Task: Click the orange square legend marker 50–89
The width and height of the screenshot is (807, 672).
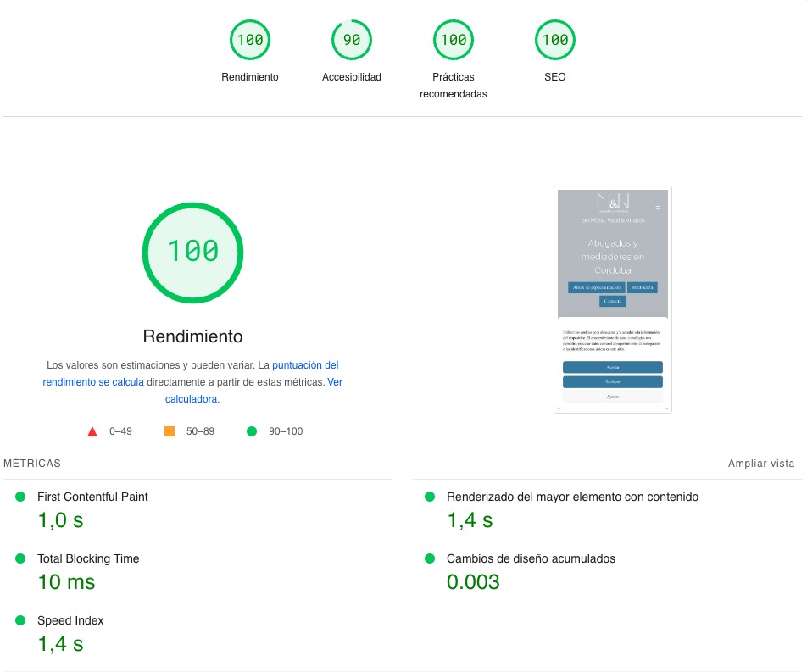Action: pyautogui.click(x=167, y=431)
